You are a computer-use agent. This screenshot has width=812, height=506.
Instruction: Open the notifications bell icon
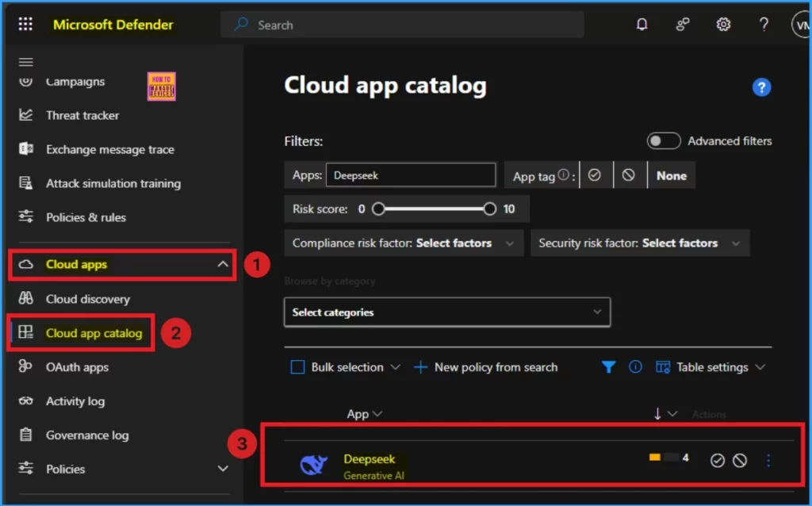(642, 25)
